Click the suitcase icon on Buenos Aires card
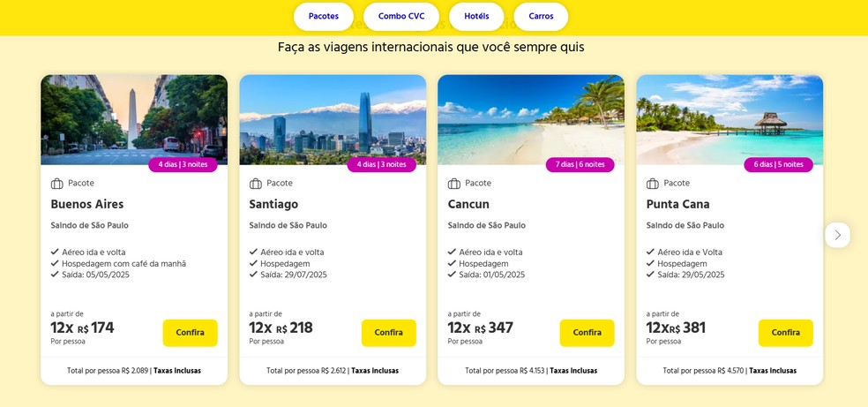The height and width of the screenshot is (407, 868). [57, 184]
